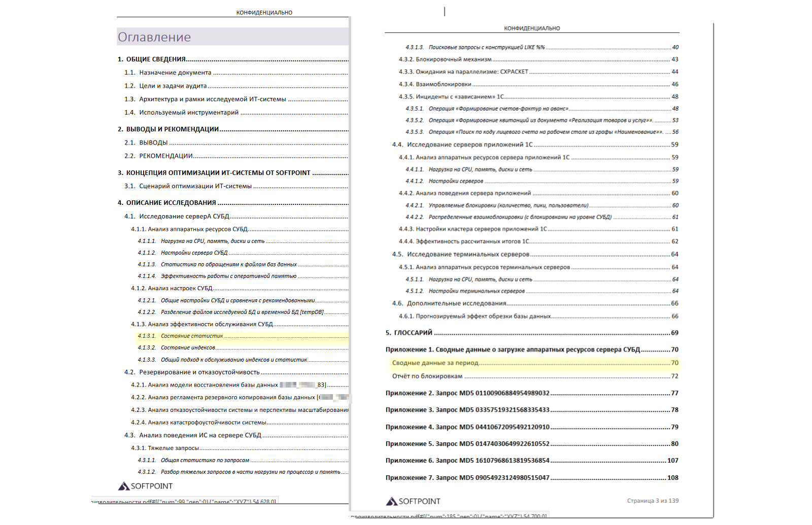Open TOC entry '1. ОБЩИЕ СВЕДЕНИЯ'
This screenshot has width=812, height=525.
(x=233, y=59)
